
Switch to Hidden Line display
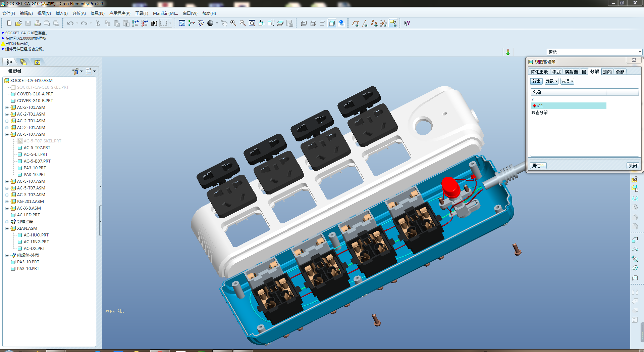click(313, 23)
